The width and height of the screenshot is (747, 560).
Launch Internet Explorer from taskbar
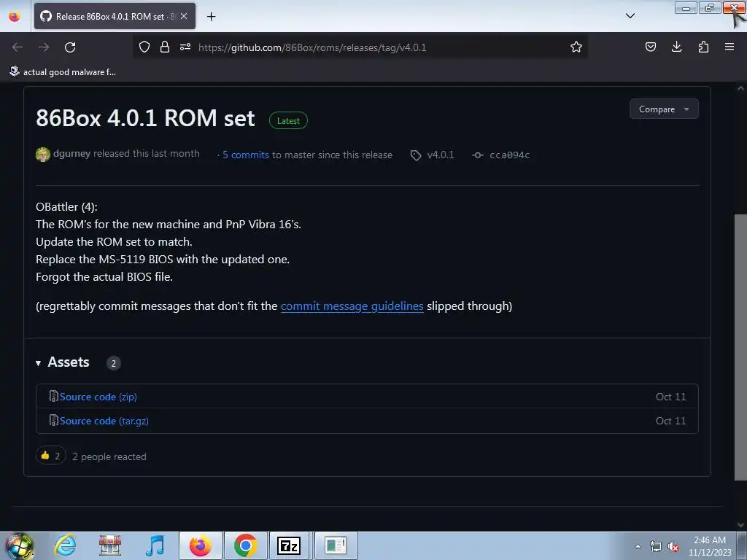click(x=65, y=545)
